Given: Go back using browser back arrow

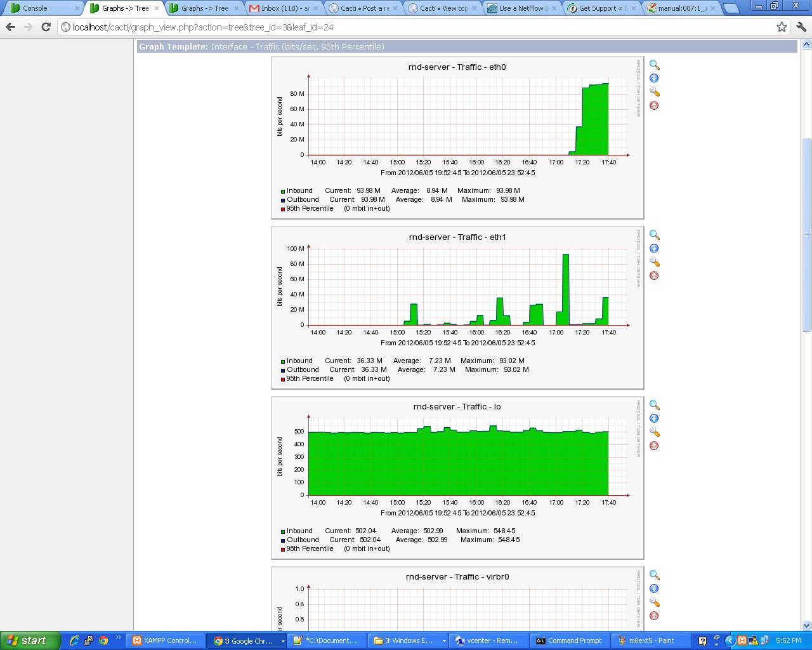Looking at the screenshot, I should point(11,27).
